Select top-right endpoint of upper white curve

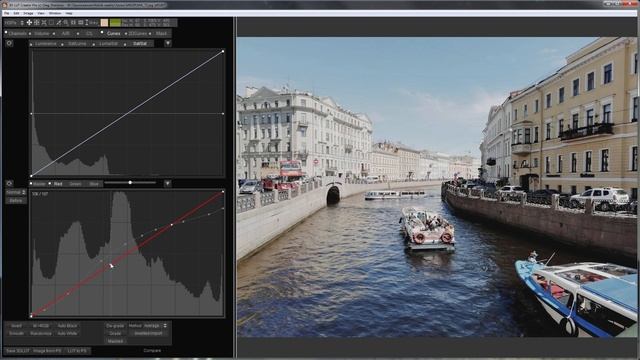click(223, 51)
